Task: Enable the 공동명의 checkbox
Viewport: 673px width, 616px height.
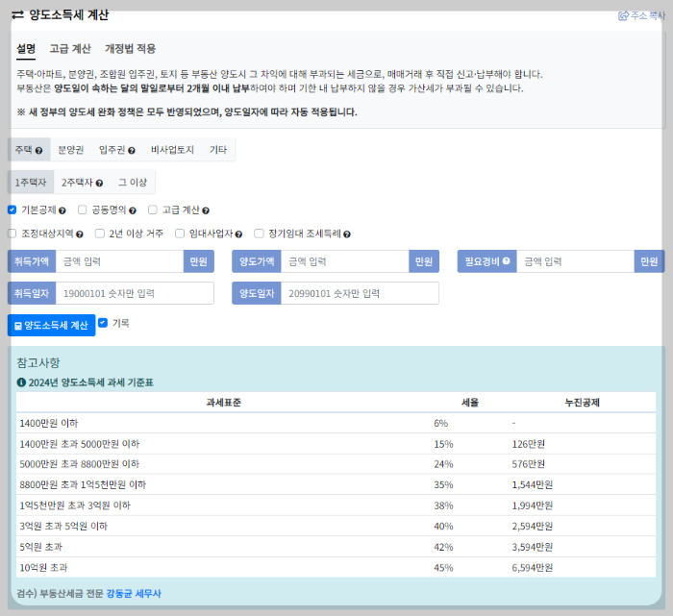Action: tap(82, 209)
